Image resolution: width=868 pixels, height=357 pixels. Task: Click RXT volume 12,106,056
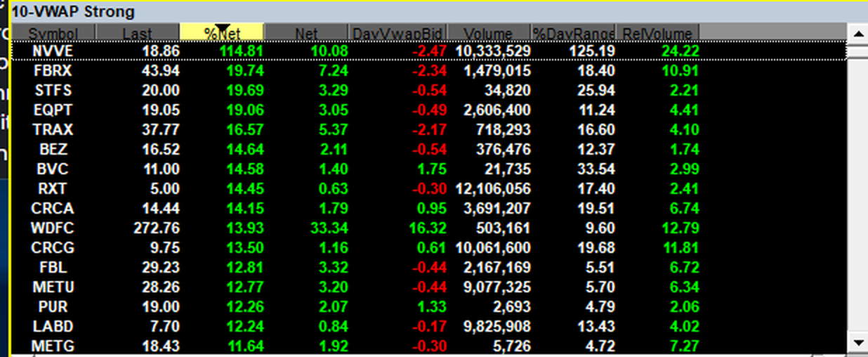[493, 188]
